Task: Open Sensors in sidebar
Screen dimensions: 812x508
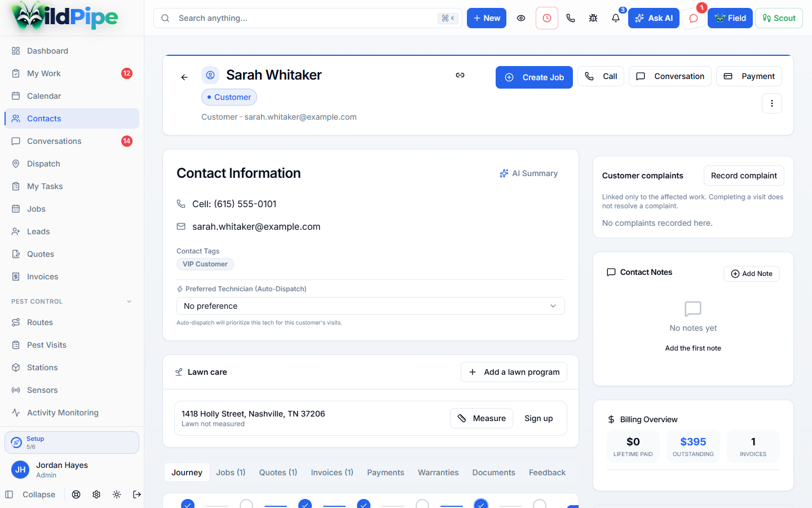Action: (72, 390)
